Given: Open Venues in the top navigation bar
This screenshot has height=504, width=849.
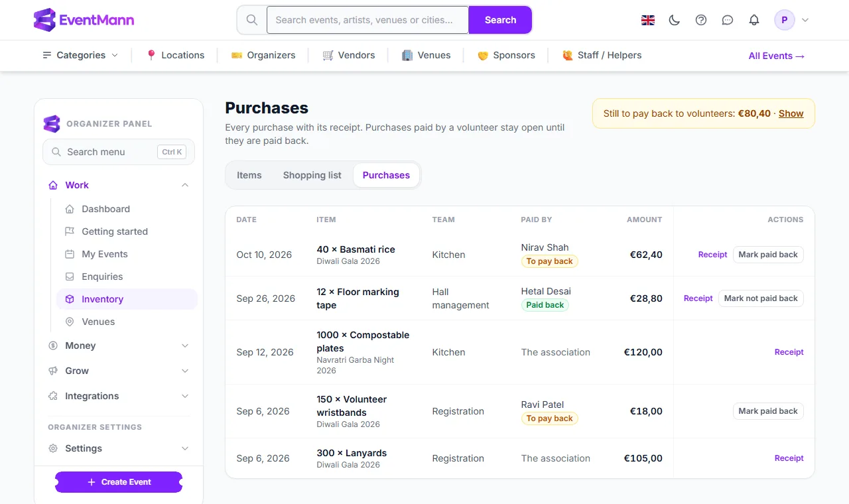Looking at the screenshot, I should (426, 55).
